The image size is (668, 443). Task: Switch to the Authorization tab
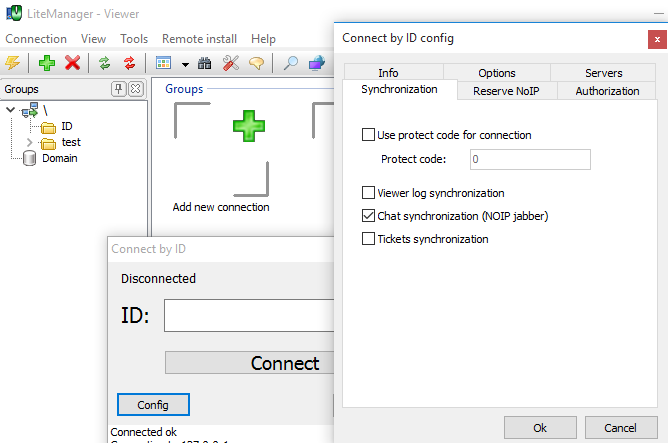click(607, 91)
